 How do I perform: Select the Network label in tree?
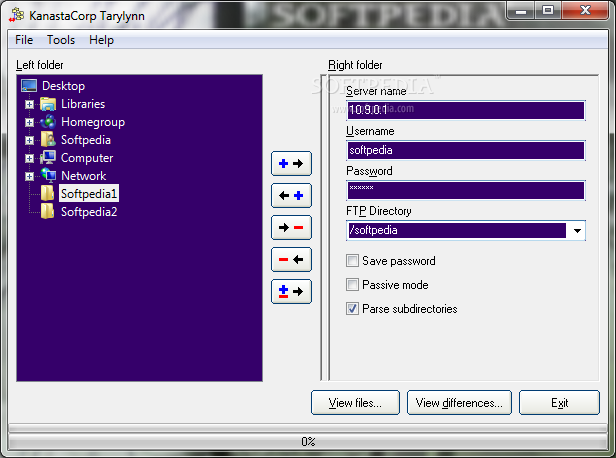[x=83, y=176]
